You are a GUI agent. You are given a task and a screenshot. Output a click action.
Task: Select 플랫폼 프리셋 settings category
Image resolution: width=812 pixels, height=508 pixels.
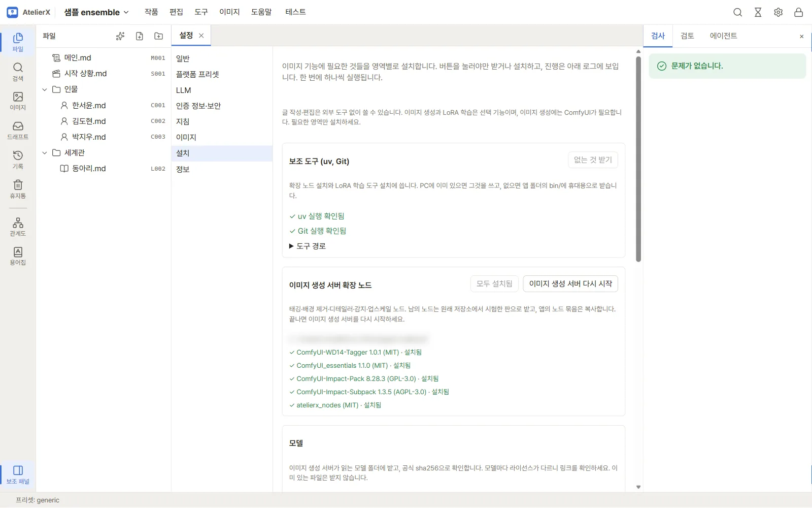(222, 74)
